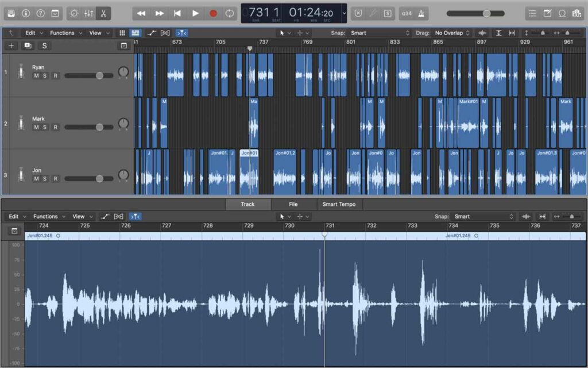The width and height of the screenshot is (588, 368).
Task: Switch tracks area to grid view icon
Action: (122, 33)
